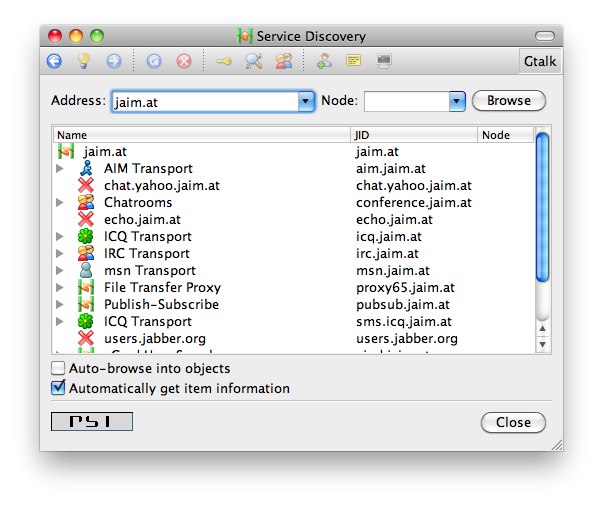Screen dimensions: 603x506
Task: Expand the AIM Transport tree item
Action: (60, 168)
